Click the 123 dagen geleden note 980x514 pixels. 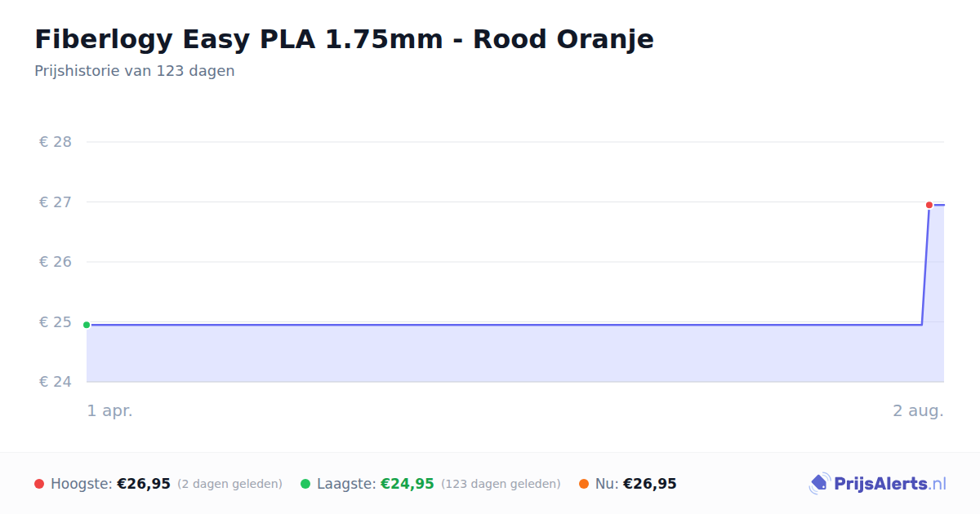501,484
